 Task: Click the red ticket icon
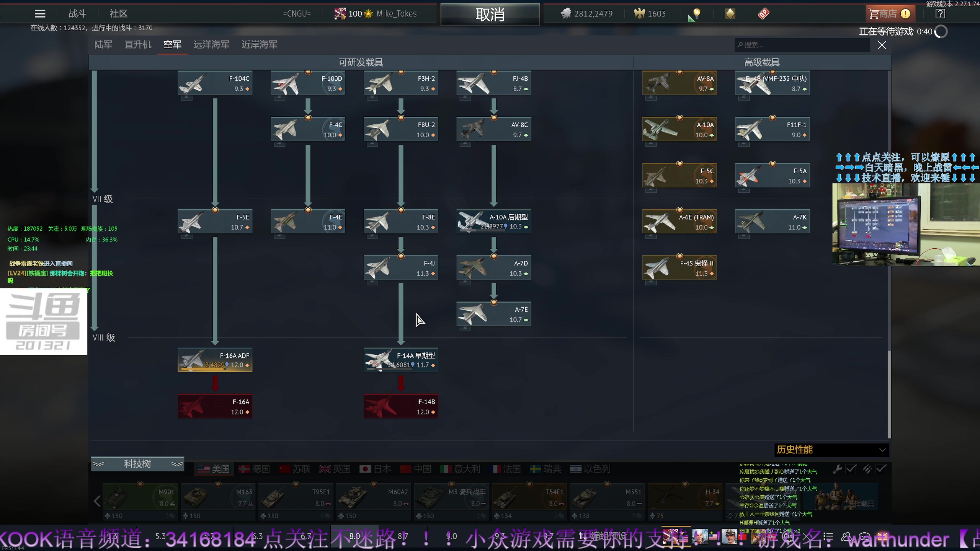[x=763, y=14]
